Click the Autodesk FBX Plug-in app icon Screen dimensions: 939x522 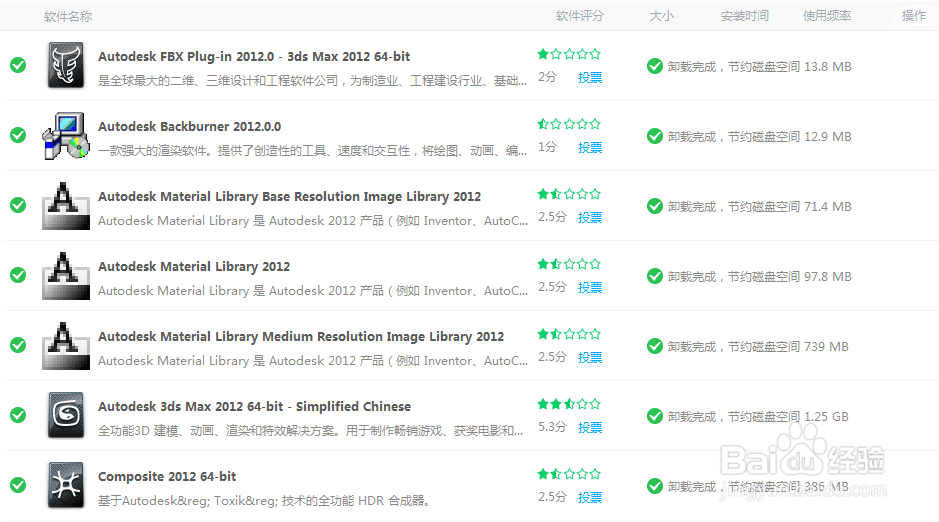click(x=66, y=65)
